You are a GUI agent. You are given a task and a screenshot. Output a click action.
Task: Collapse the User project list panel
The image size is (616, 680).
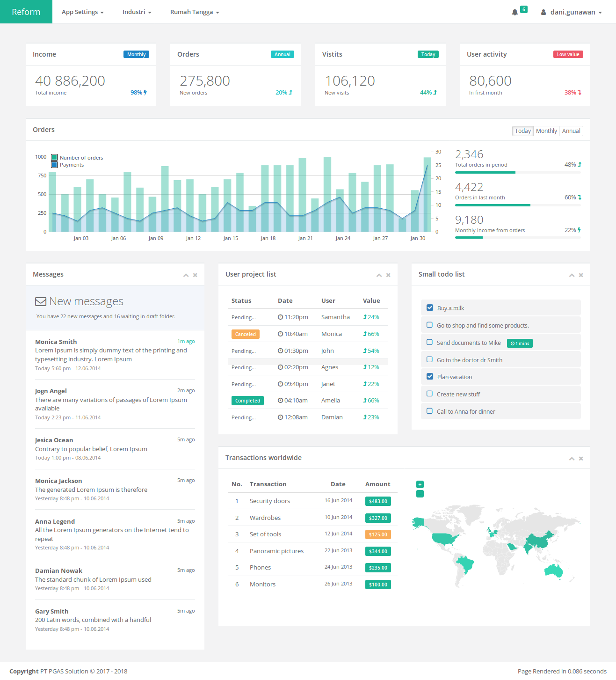click(x=379, y=275)
